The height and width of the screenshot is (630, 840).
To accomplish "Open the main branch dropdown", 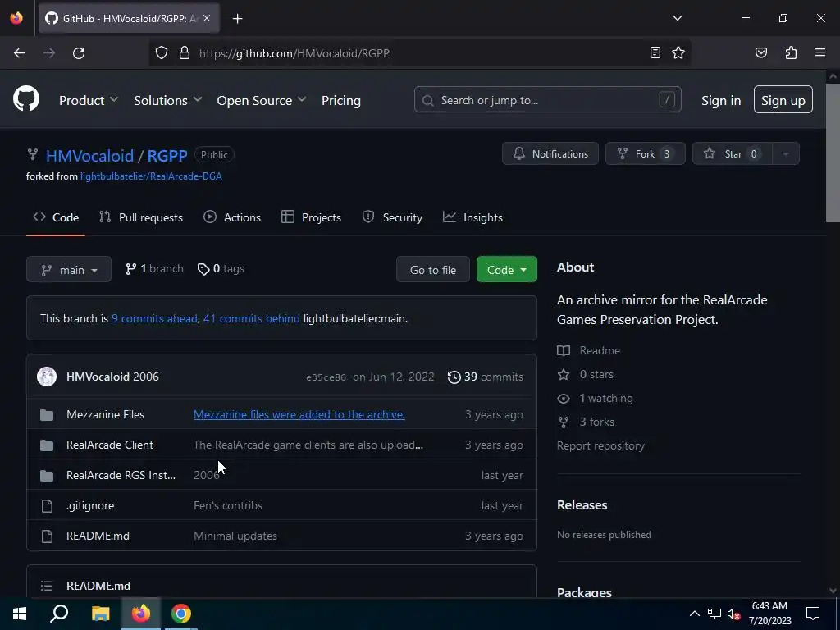I will pos(69,269).
